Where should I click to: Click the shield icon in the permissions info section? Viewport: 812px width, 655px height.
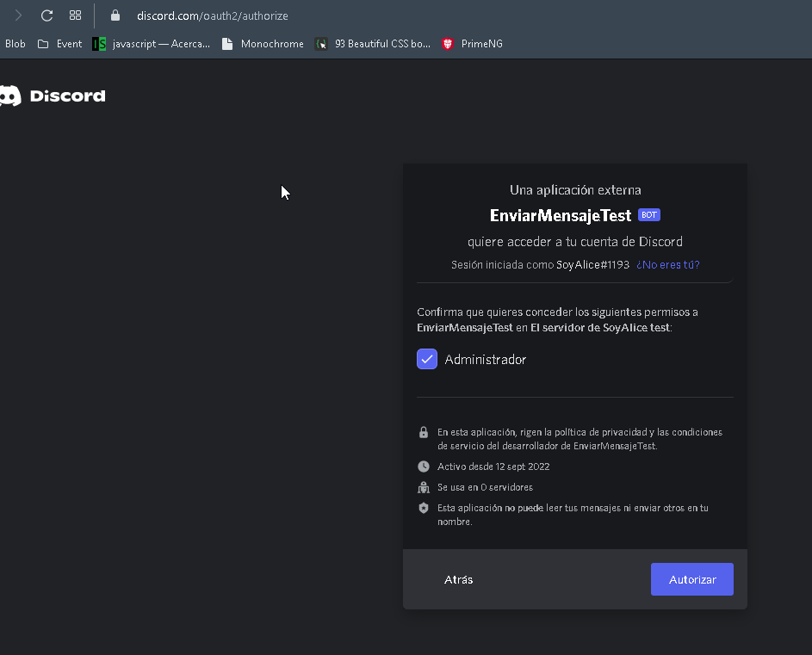[x=423, y=508]
